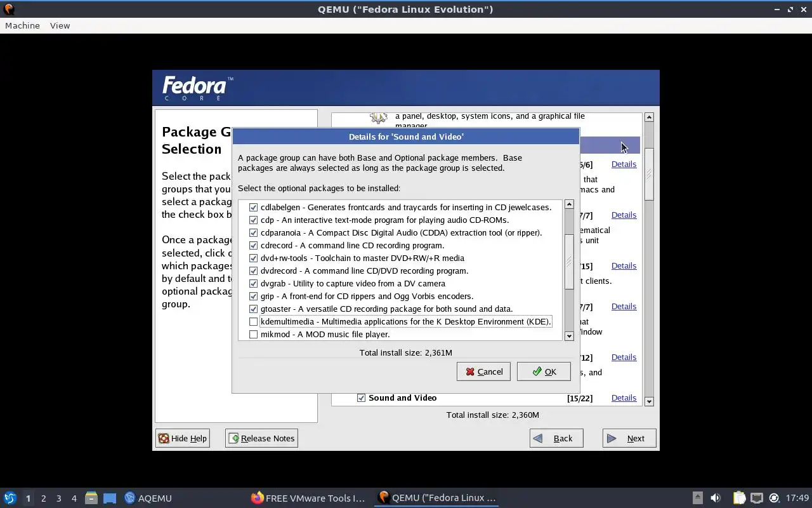The image size is (812, 508).
Task: Click up arrow of group list scrollbar
Action: pyautogui.click(x=649, y=117)
